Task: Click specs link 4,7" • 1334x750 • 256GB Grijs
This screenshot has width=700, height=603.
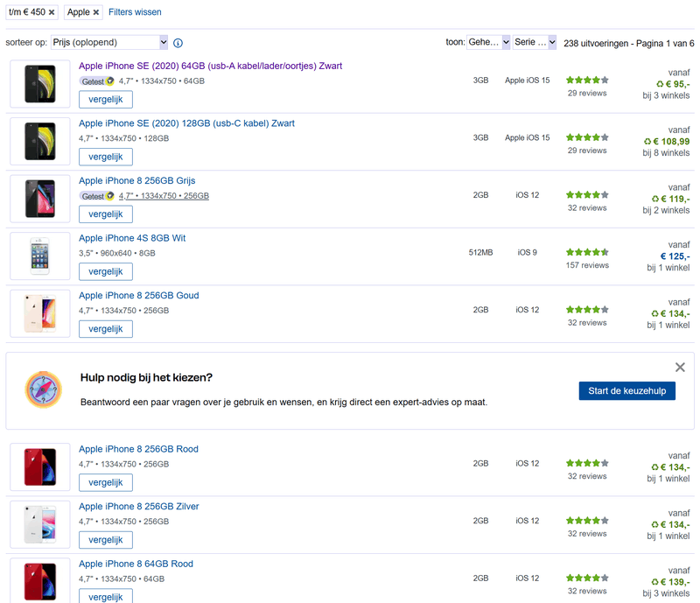Action: point(164,196)
